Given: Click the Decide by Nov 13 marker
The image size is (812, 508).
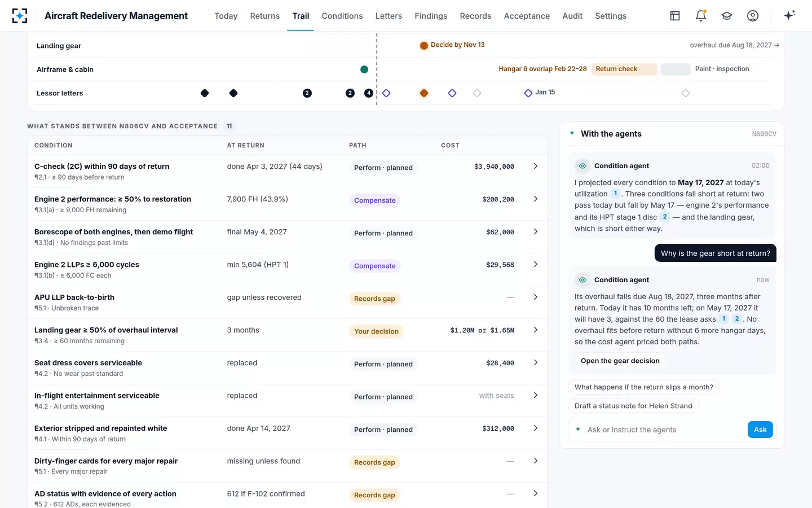Looking at the screenshot, I should (x=423, y=46).
